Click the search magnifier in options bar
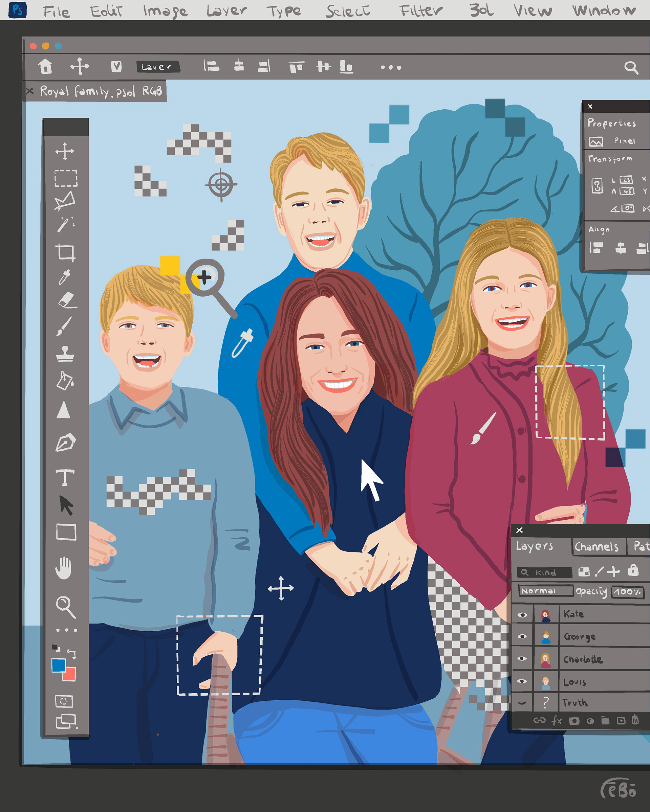This screenshot has height=812, width=650. coord(631,68)
